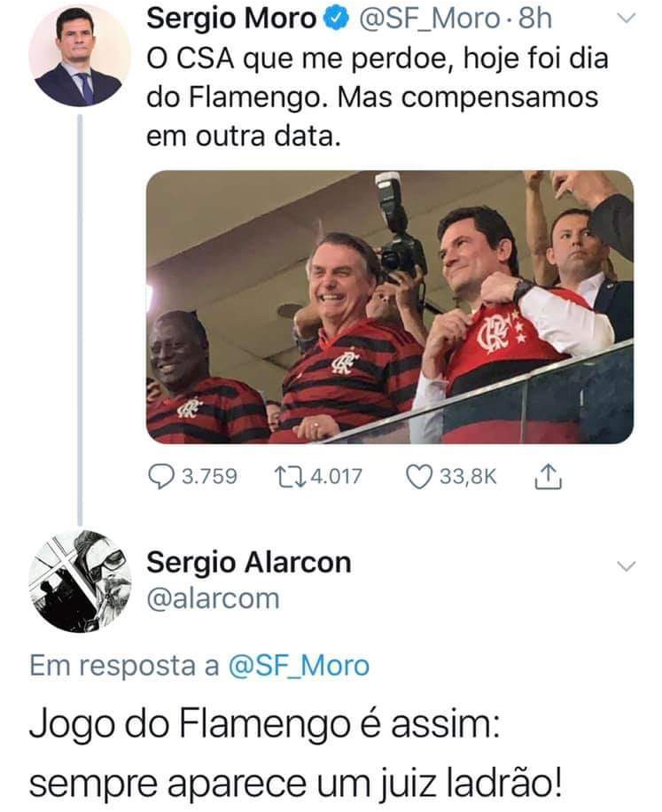Expand the chevron menu on Sergio Moro's tweet
This screenshot has height=812, width=662.
coord(627,19)
